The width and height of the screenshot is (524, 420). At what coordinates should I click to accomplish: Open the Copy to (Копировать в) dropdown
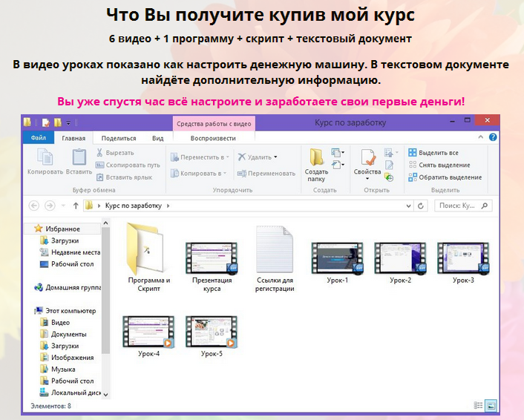click(198, 174)
